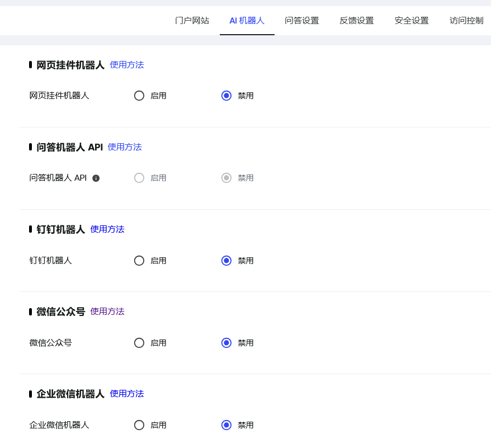Select 禁用 for 网页挂件机器人
491x448 pixels.
[226, 96]
